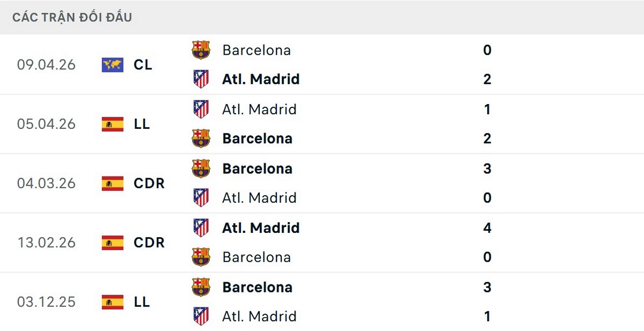Click the Barcelona badge in the 03.12.25 match
644x331 pixels.
tap(201, 287)
